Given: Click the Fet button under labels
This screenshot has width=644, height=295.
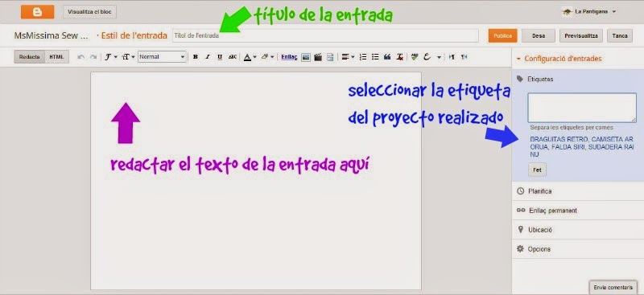Looking at the screenshot, I should click(537, 170).
